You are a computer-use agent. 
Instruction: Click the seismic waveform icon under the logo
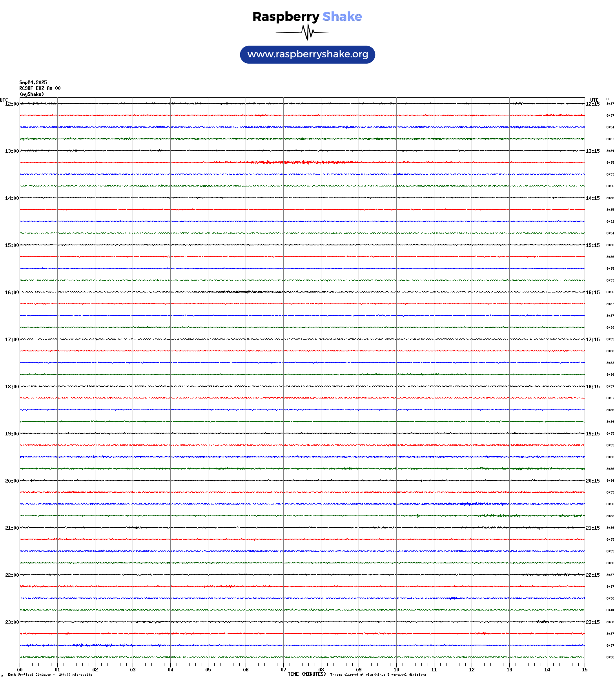pos(307,32)
